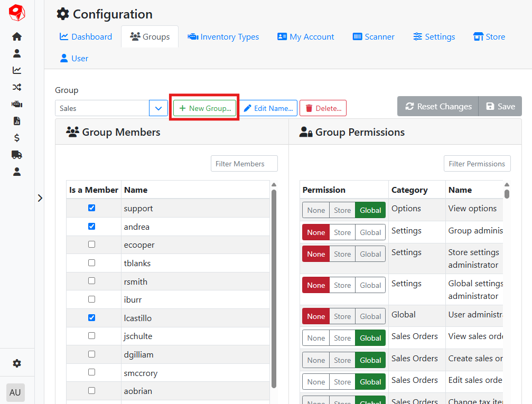Image resolution: width=532 pixels, height=404 pixels.
Task: Open the Scanner tab
Action: 374,37
